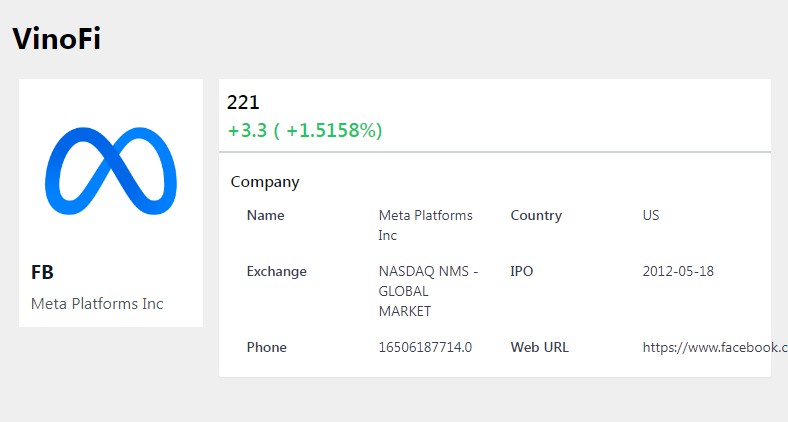This screenshot has height=422, width=788.
Task: Click the Phone field label
Action: pyautogui.click(x=267, y=347)
